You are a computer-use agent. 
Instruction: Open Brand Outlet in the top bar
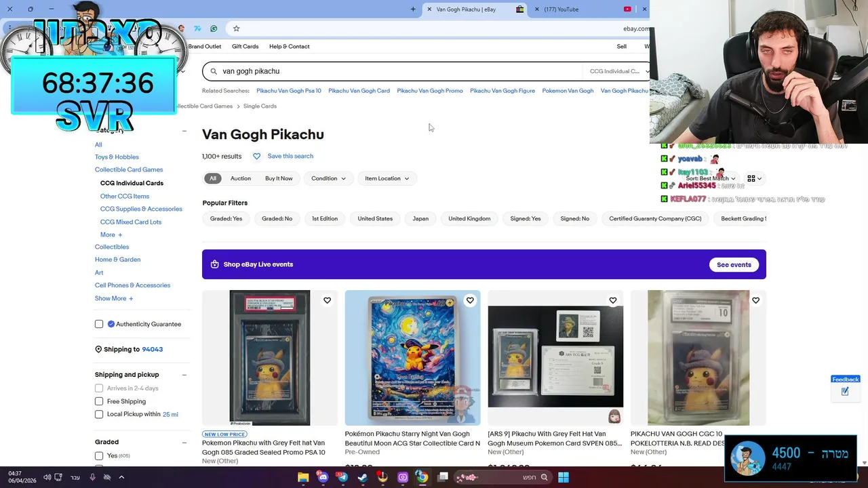click(205, 46)
